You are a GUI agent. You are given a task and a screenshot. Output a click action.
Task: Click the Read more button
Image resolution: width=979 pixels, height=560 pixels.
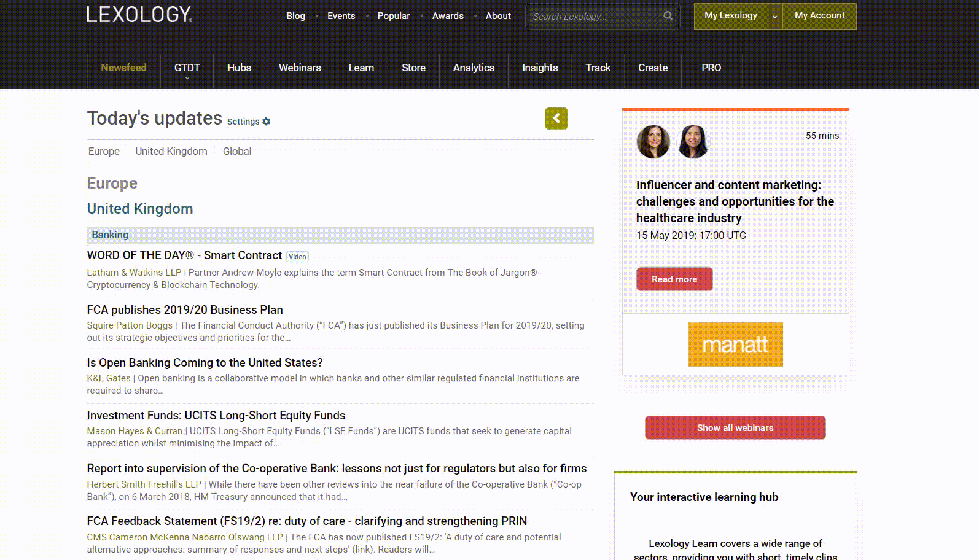coord(674,279)
